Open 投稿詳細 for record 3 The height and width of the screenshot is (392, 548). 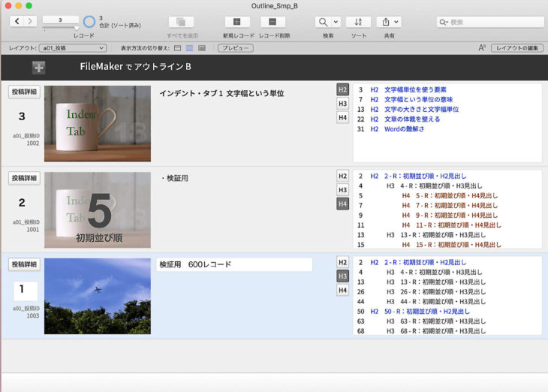[24, 92]
